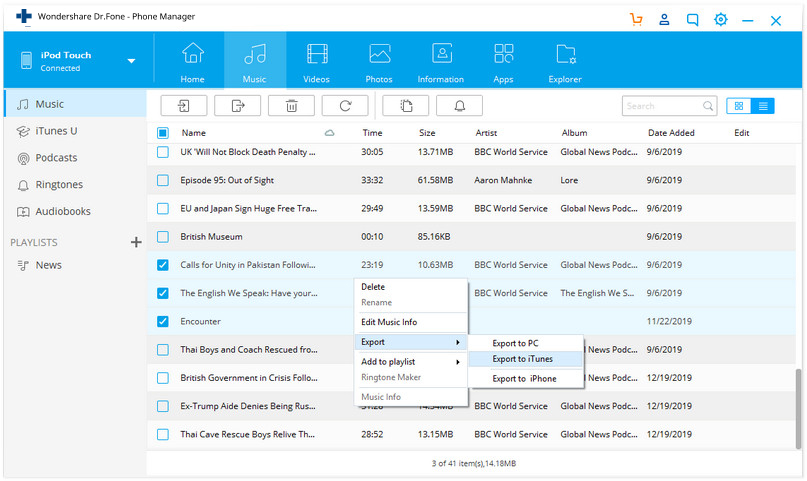Switch to list view
This screenshot has height=481, width=807.
coord(763,106)
